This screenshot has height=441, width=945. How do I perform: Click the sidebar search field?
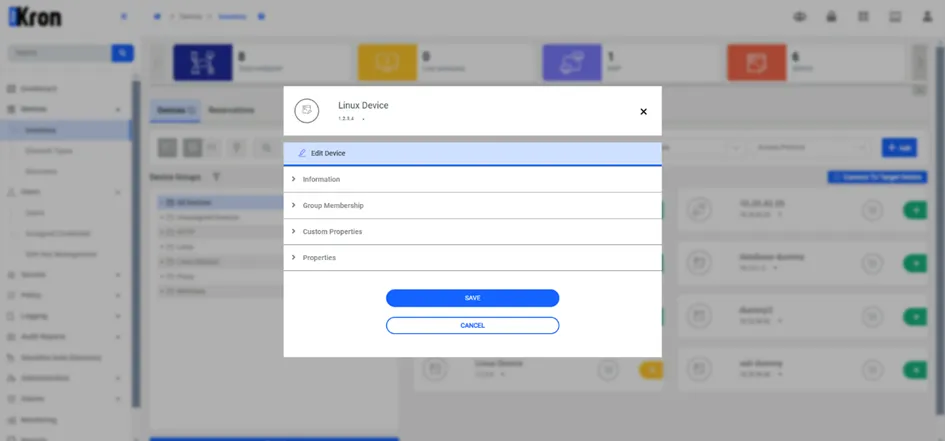(59, 53)
